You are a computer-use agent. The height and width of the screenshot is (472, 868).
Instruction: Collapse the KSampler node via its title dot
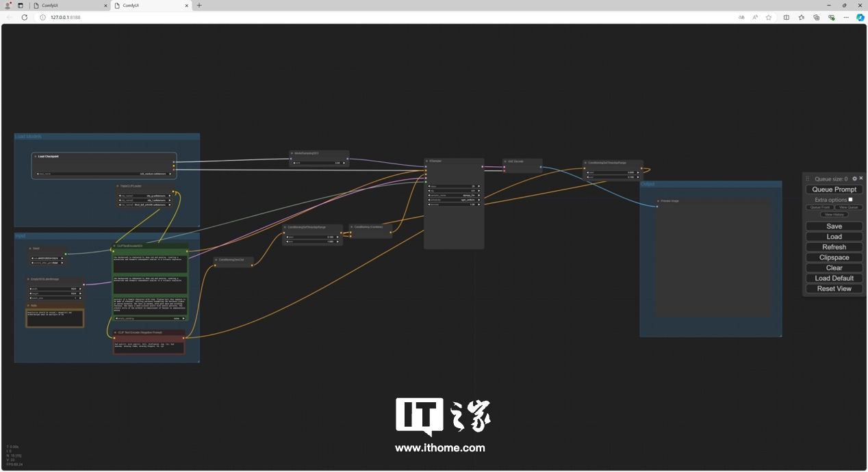coord(426,161)
